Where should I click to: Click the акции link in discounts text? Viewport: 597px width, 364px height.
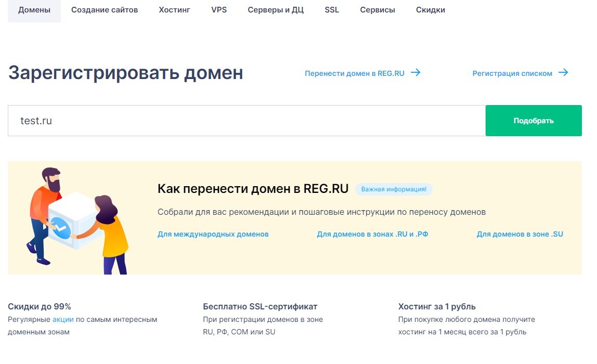tap(63, 319)
